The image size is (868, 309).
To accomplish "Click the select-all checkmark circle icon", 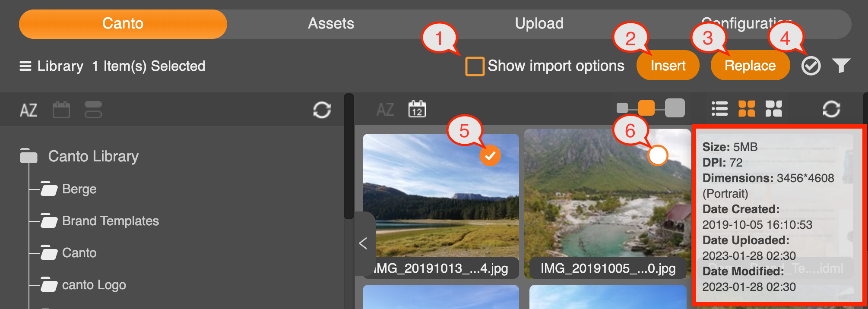I will tap(811, 66).
